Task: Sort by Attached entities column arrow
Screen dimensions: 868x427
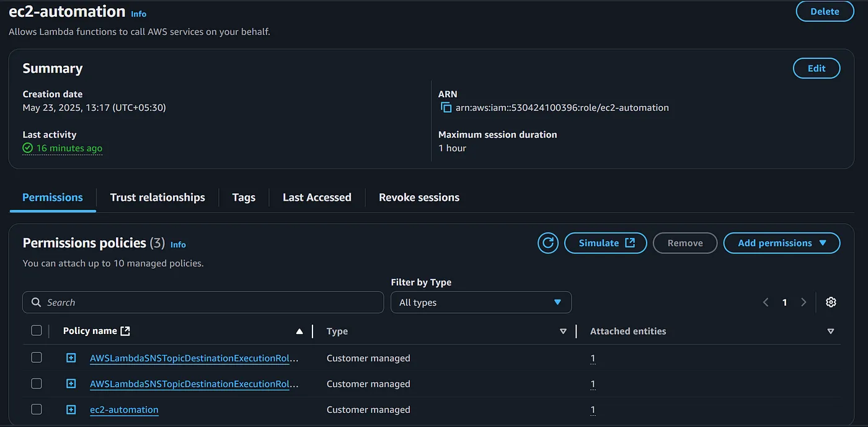Action: [x=831, y=332]
